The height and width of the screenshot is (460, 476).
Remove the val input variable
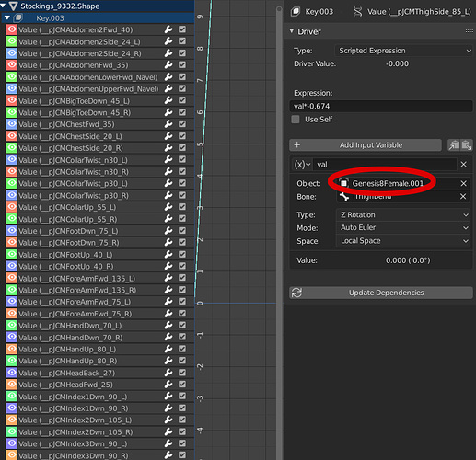click(464, 165)
